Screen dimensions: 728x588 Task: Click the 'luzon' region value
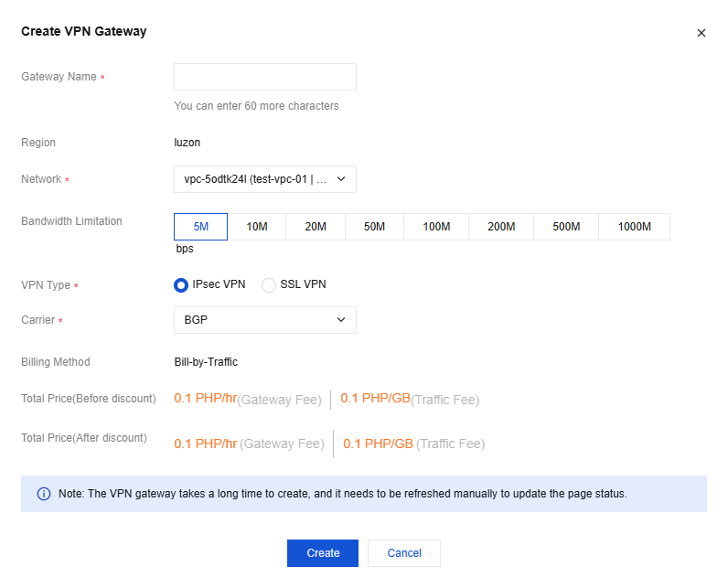pos(187,143)
